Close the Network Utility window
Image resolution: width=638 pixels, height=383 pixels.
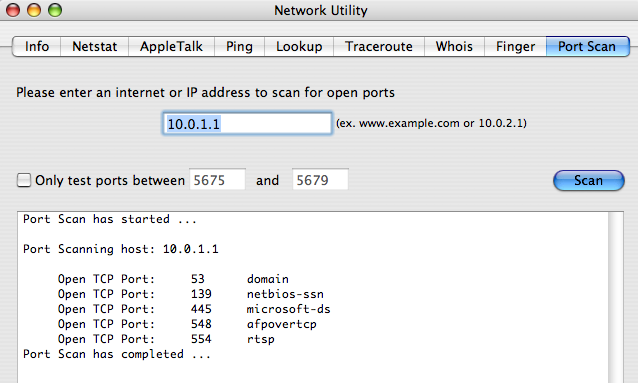click(13, 10)
